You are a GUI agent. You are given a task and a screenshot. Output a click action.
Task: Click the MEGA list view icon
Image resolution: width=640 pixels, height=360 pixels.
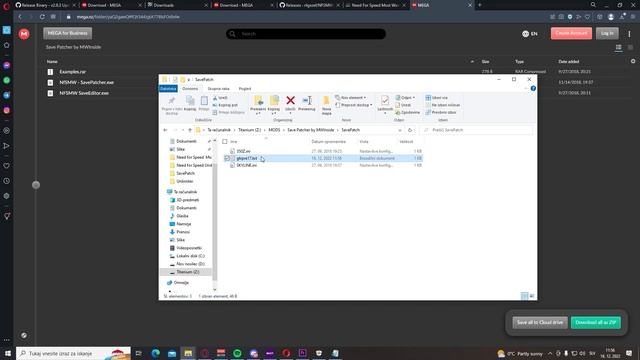click(x=618, y=48)
